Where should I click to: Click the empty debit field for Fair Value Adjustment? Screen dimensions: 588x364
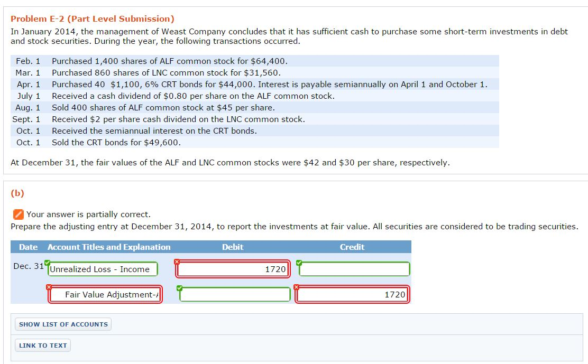click(235, 295)
